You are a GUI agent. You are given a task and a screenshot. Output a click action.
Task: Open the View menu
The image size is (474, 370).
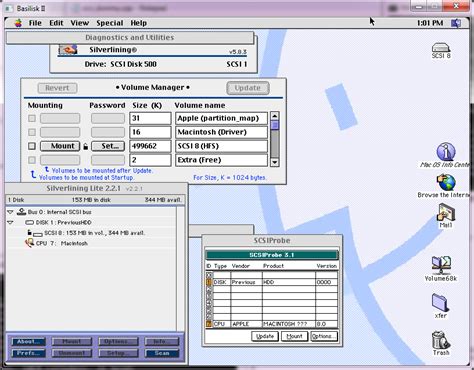point(79,23)
